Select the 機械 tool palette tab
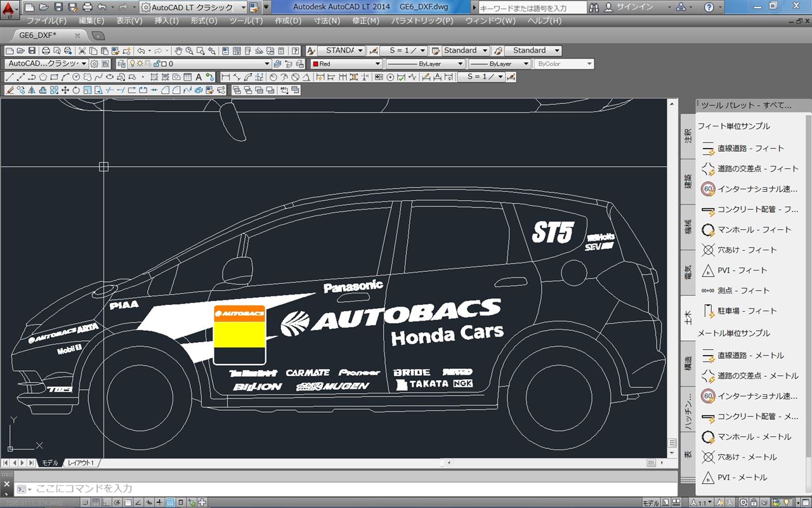 pyautogui.click(x=688, y=227)
